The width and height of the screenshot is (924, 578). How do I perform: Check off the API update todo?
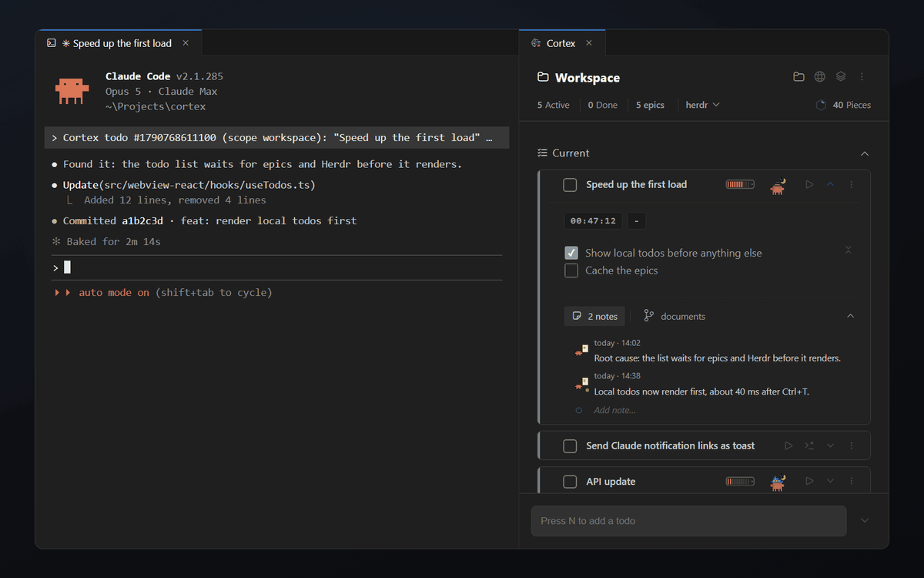(x=570, y=482)
